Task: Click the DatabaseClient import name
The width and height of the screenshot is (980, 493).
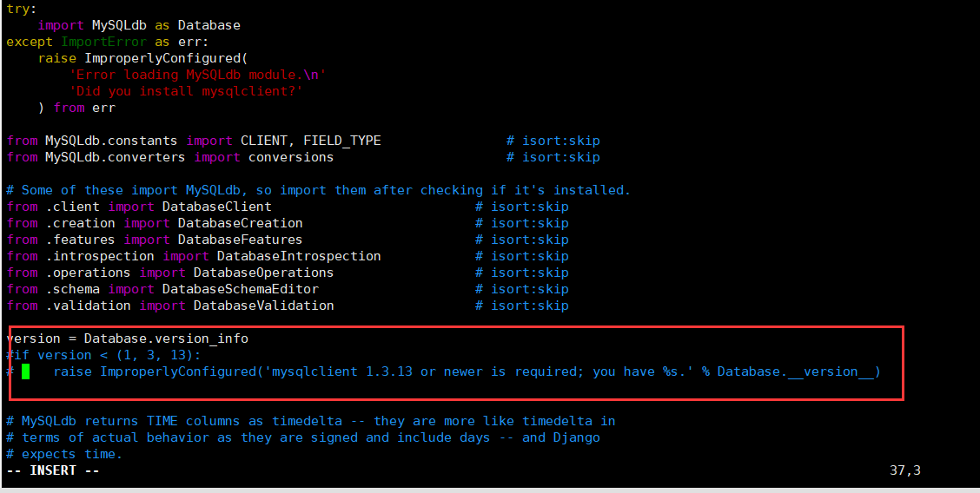Action: tap(216, 207)
